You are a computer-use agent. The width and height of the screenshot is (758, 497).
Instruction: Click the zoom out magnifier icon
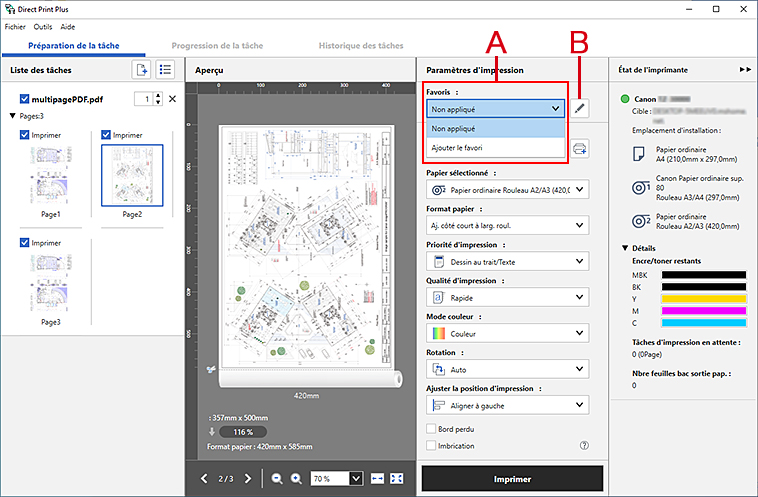coord(276,479)
